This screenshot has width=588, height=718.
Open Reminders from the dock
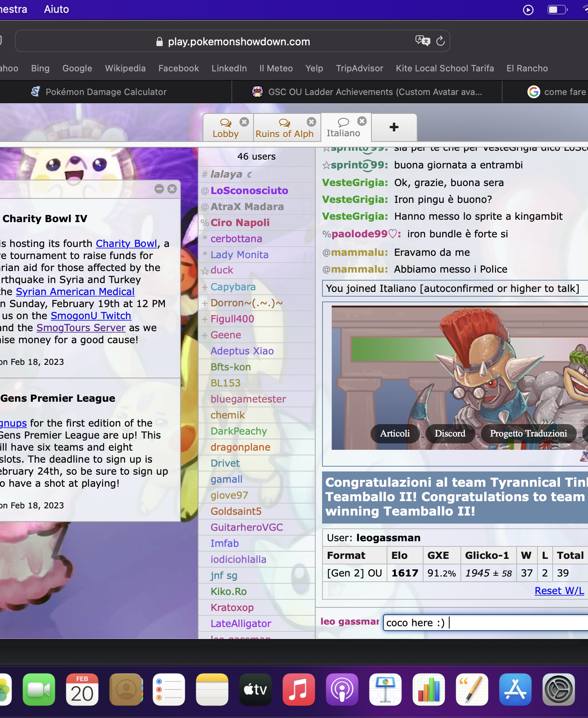click(x=169, y=689)
